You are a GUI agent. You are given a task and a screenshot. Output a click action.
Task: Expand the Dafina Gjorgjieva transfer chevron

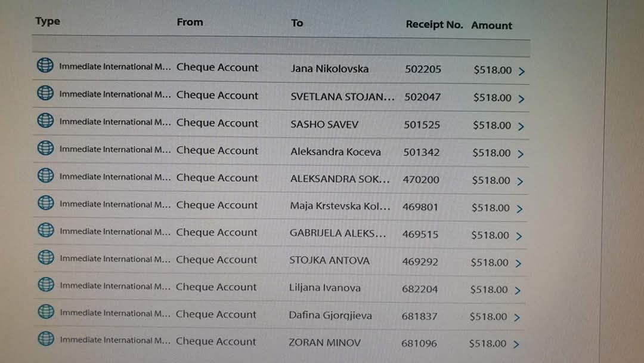pos(517,318)
